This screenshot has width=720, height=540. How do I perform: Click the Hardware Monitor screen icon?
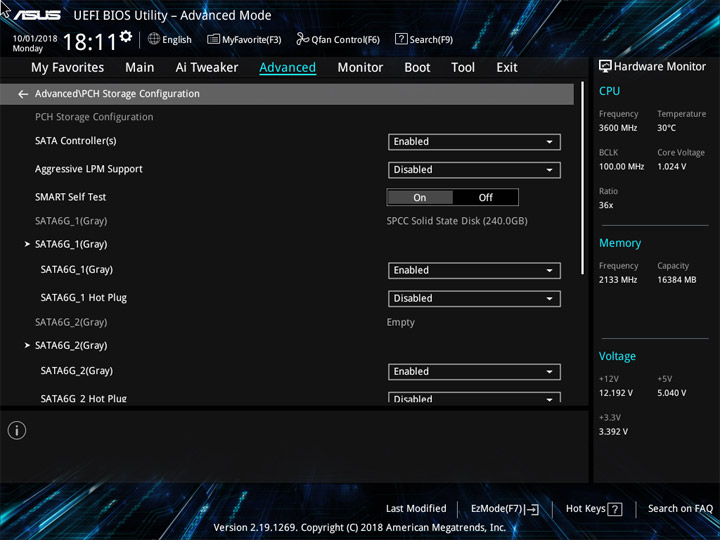605,67
